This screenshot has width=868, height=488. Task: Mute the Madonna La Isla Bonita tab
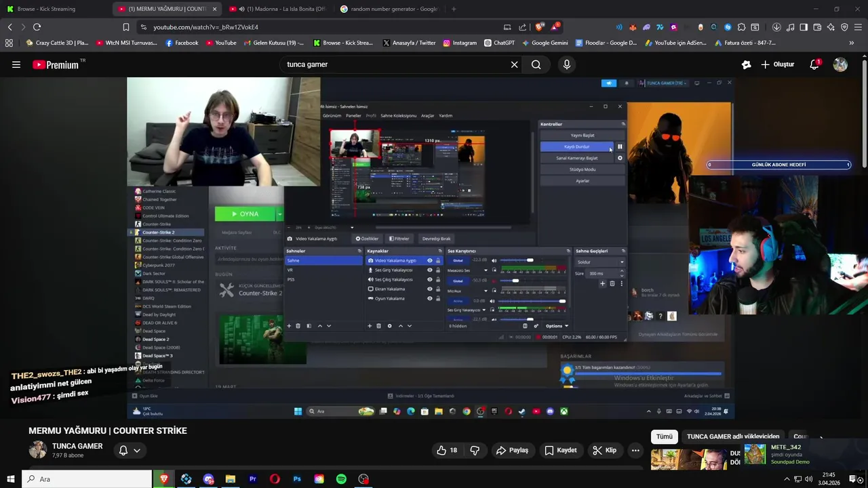[x=241, y=9]
